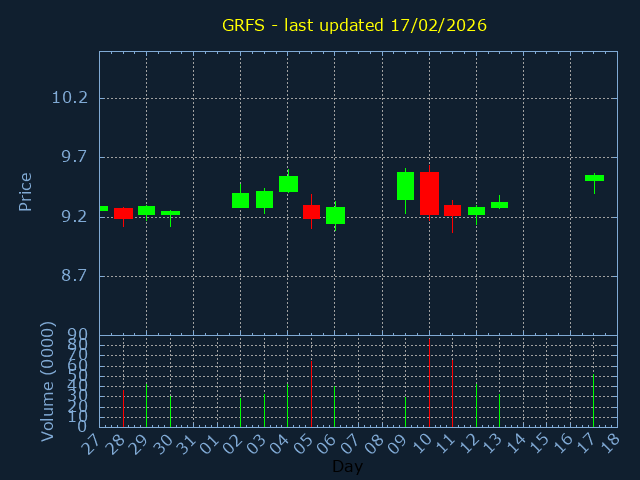Click the green candle on day 09
The height and width of the screenshot is (480, 640).
coord(405,186)
